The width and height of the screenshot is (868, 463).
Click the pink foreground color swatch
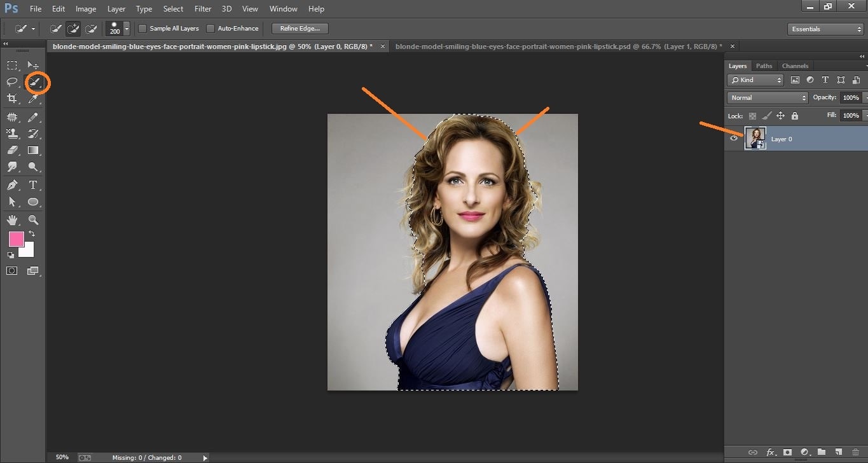[x=17, y=239]
